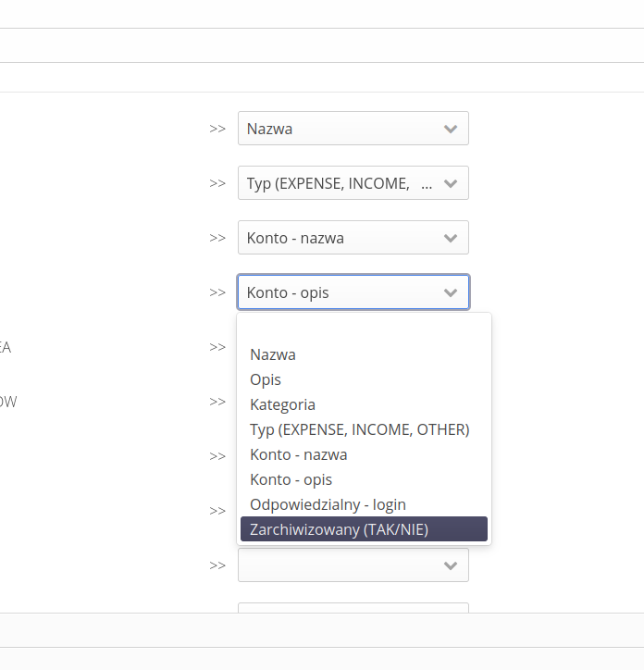
Task: Pick Kategoria from the open list
Action: coord(282,404)
